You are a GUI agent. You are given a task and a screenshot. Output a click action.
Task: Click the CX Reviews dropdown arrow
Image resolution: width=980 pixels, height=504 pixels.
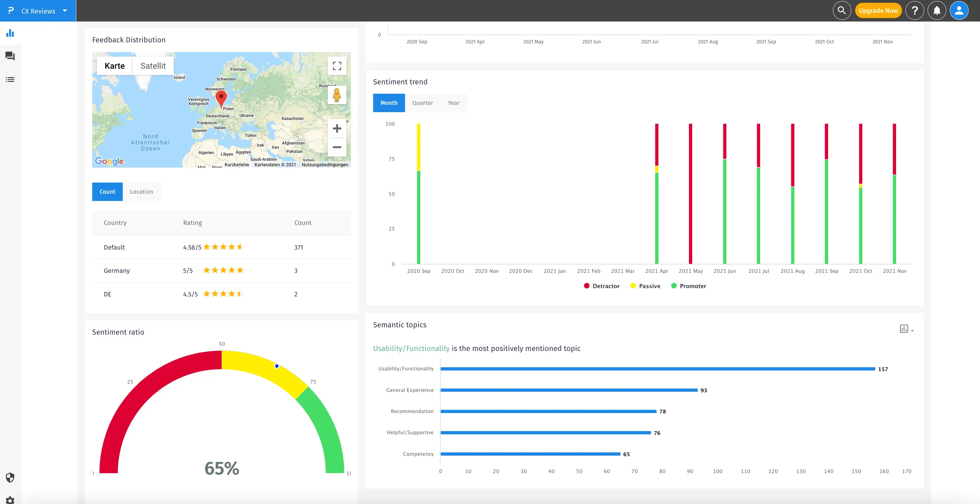66,10
